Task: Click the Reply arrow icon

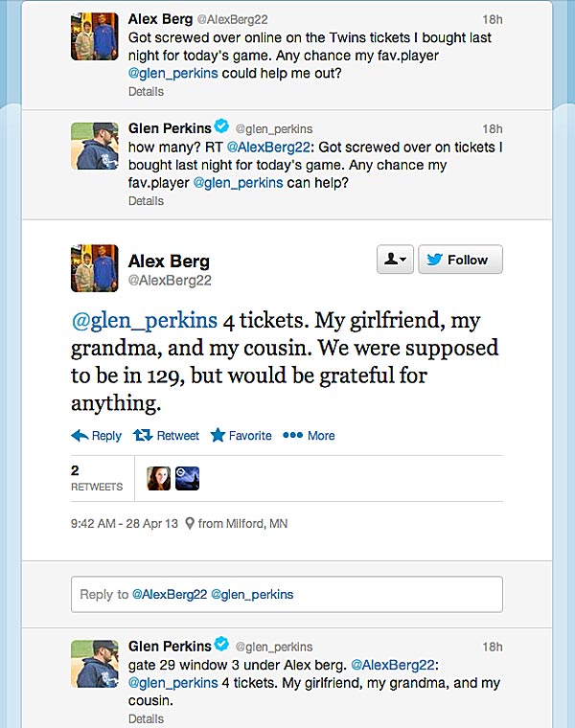Action: point(80,435)
